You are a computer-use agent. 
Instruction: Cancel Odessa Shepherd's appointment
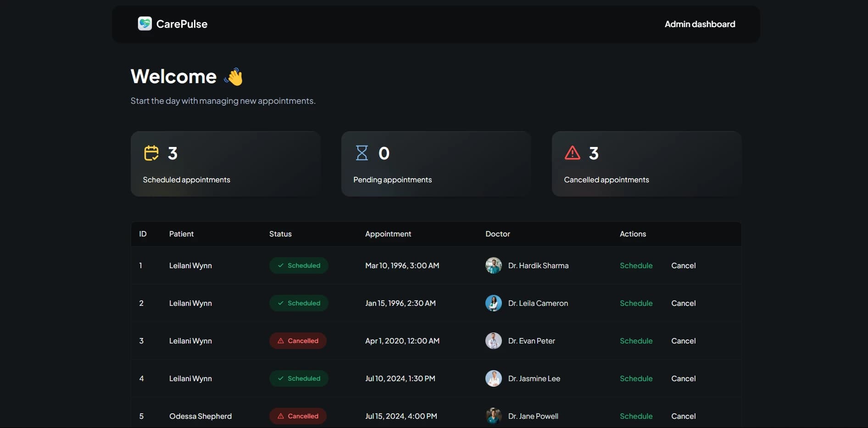(683, 416)
